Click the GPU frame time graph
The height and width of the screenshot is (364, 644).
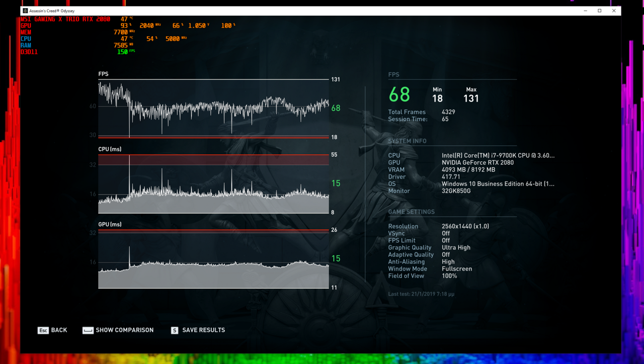click(x=213, y=259)
